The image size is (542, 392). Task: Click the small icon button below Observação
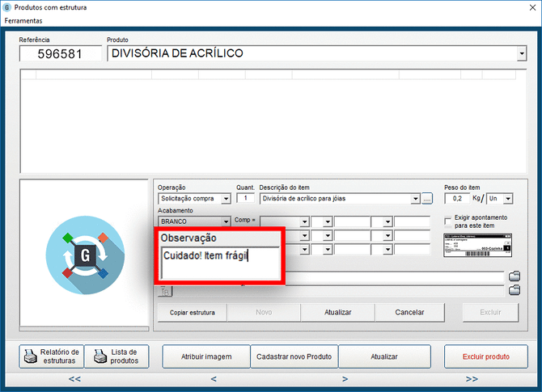(x=165, y=292)
